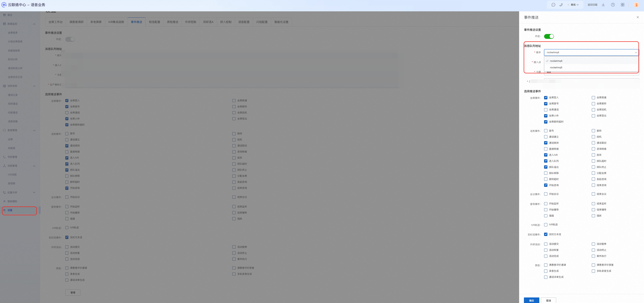Click the blue 确定 button
The height and width of the screenshot is (303, 644).
pyautogui.click(x=531, y=300)
